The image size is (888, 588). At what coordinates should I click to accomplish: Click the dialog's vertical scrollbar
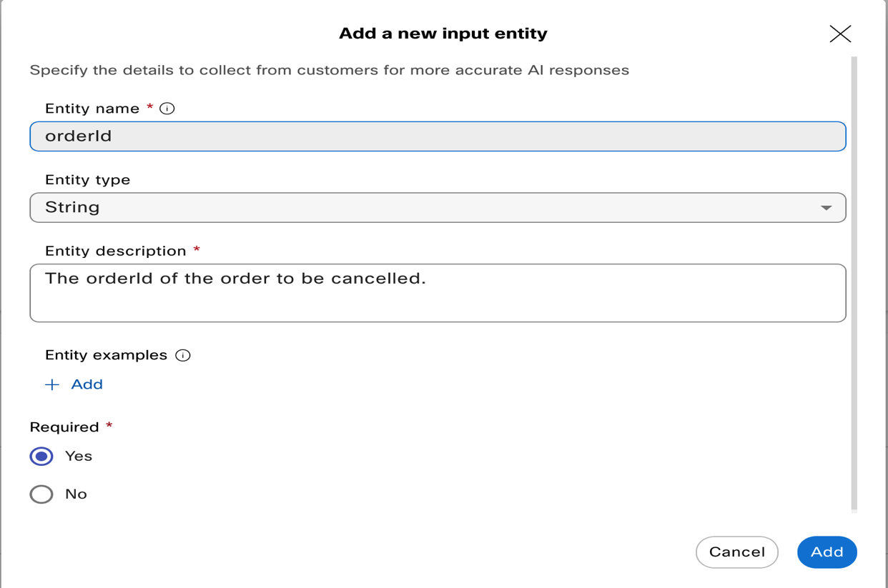(854, 284)
